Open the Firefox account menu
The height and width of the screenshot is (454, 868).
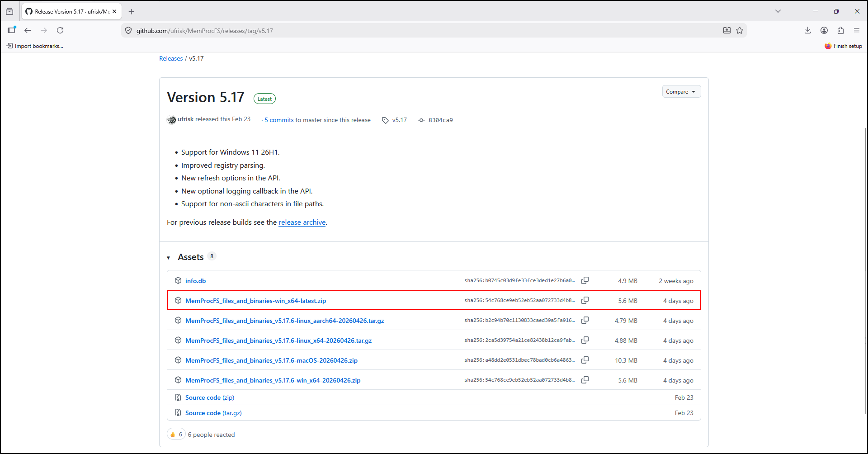[x=824, y=30]
